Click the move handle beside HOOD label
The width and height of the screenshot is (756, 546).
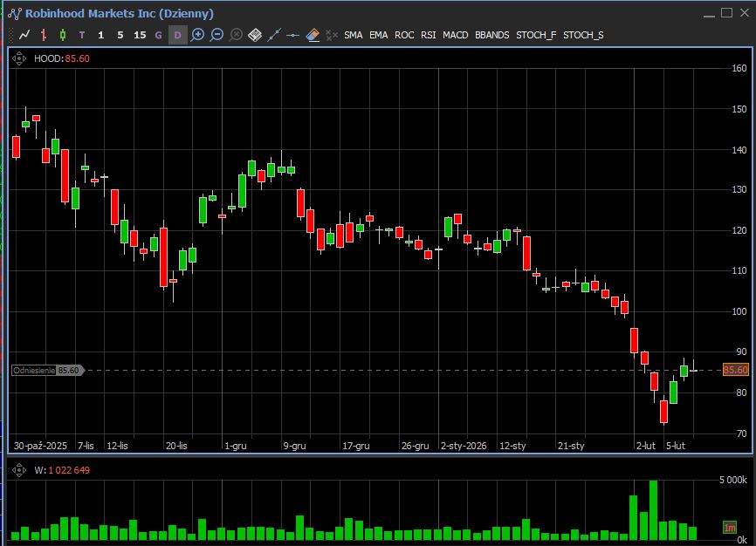tap(21, 58)
